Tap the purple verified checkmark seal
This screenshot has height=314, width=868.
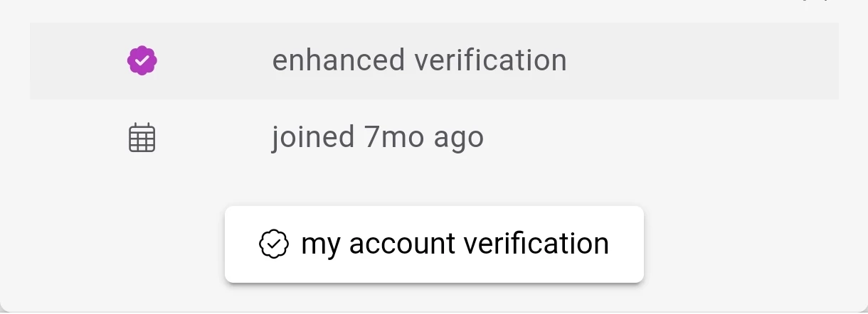(x=142, y=61)
